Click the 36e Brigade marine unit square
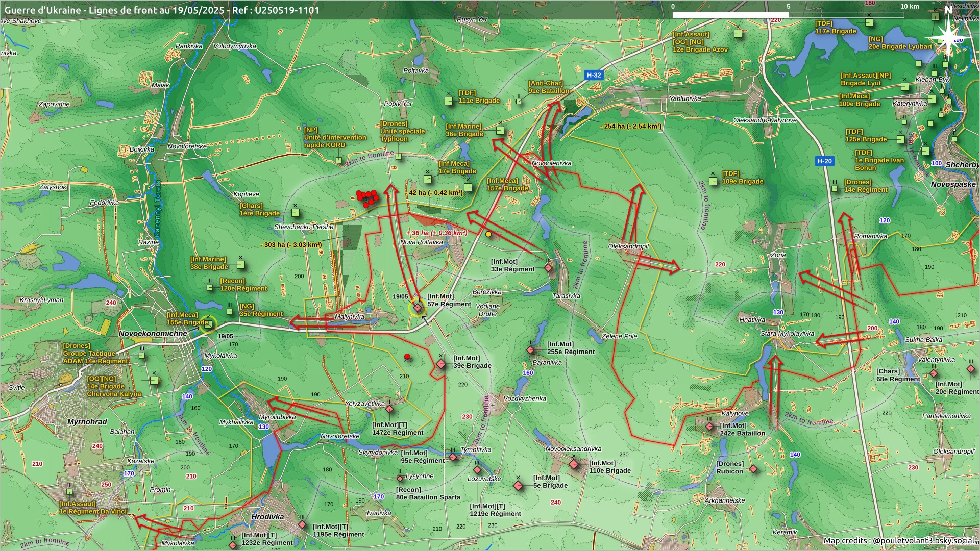This screenshot has height=551, width=980. (x=500, y=131)
